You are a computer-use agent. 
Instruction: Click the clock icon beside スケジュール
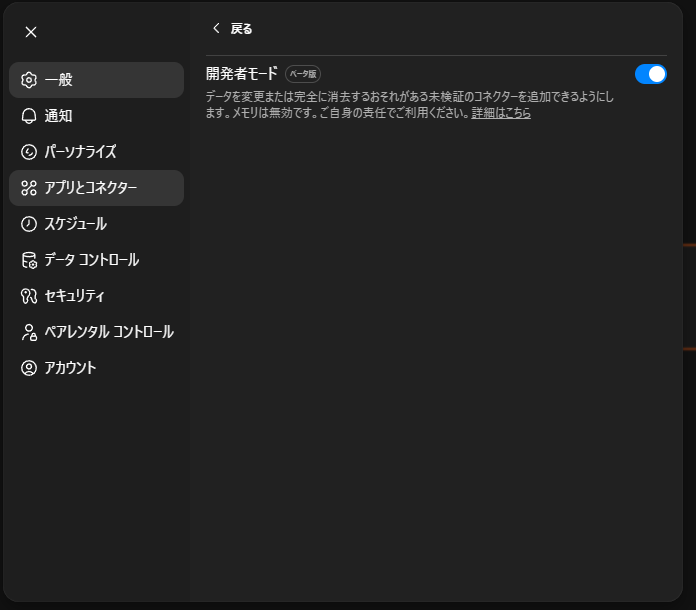pyautogui.click(x=29, y=224)
